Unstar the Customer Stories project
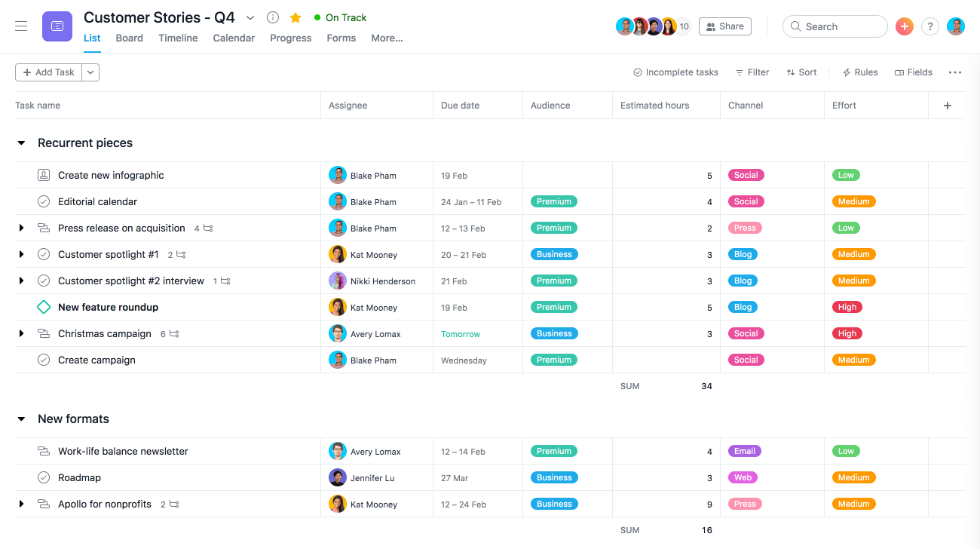The height and width of the screenshot is (549, 980). [x=295, y=17]
